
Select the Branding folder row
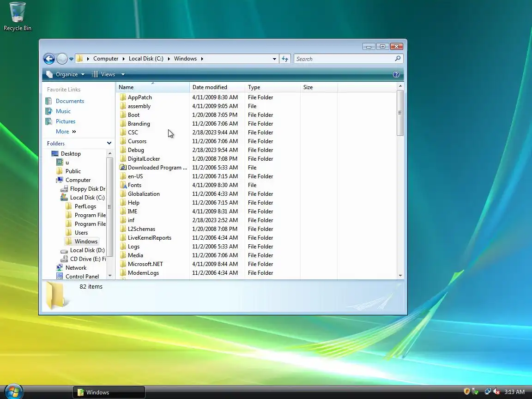coord(227,124)
